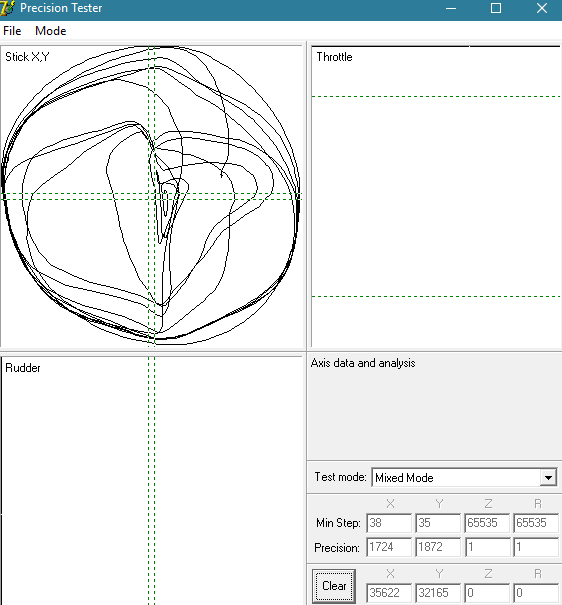This screenshot has width=562, height=605.
Task: Click the Clear button
Action: coord(334,586)
